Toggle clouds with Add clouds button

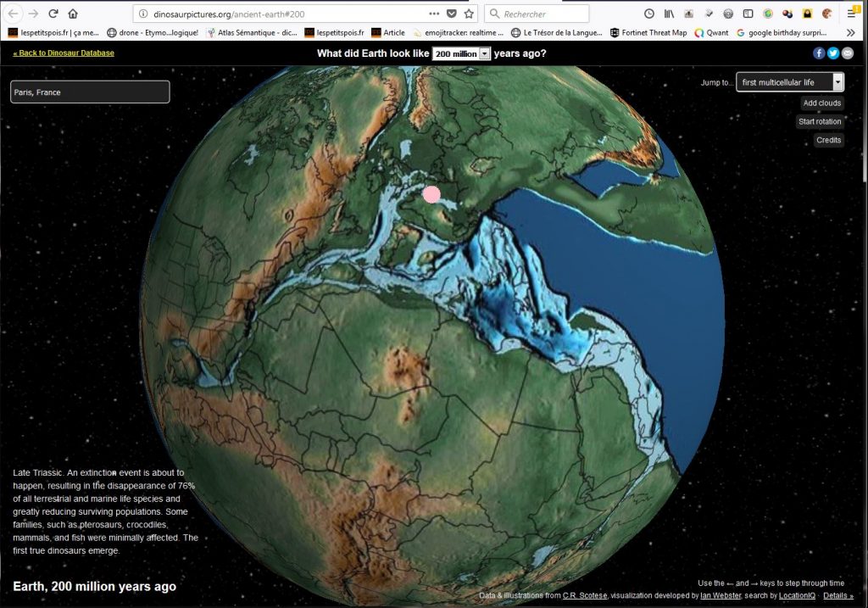point(821,103)
